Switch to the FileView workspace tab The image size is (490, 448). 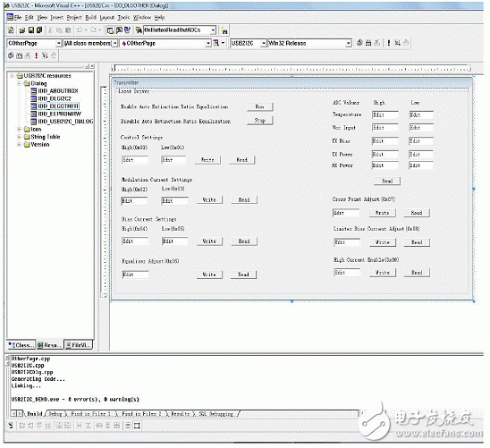pyautogui.click(x=79, y=345)
